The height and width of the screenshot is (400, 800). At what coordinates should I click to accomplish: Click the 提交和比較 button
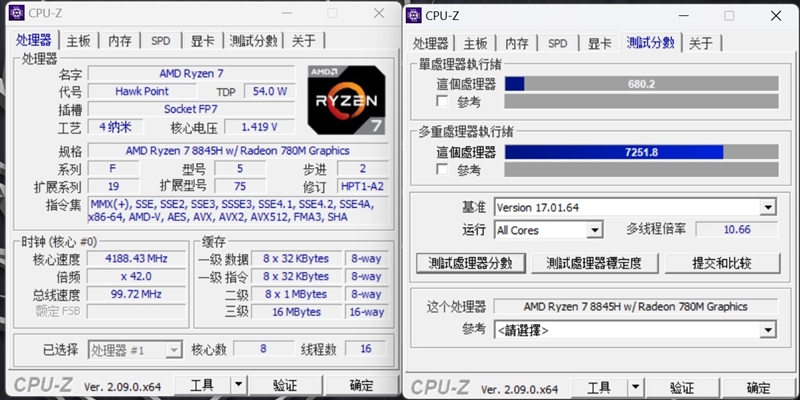tap(722, 263)
